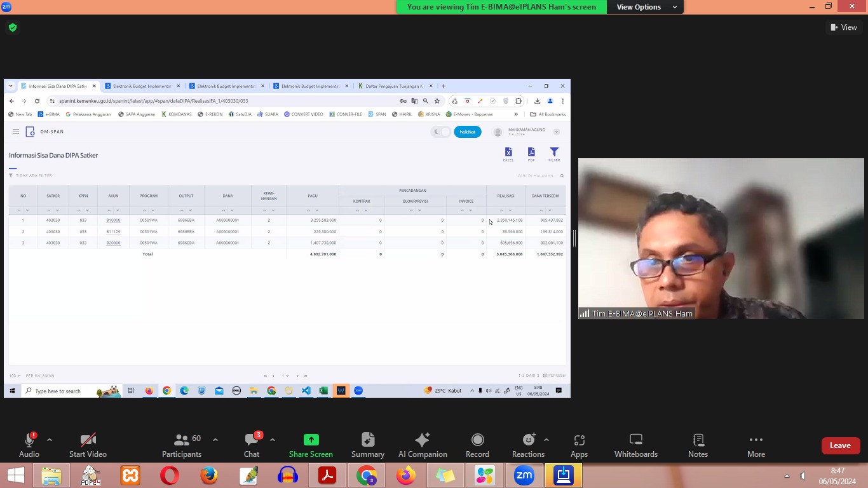Show hidden icons in Windows system tray
The width and height of the screenshot is (868, 488).
787,476
